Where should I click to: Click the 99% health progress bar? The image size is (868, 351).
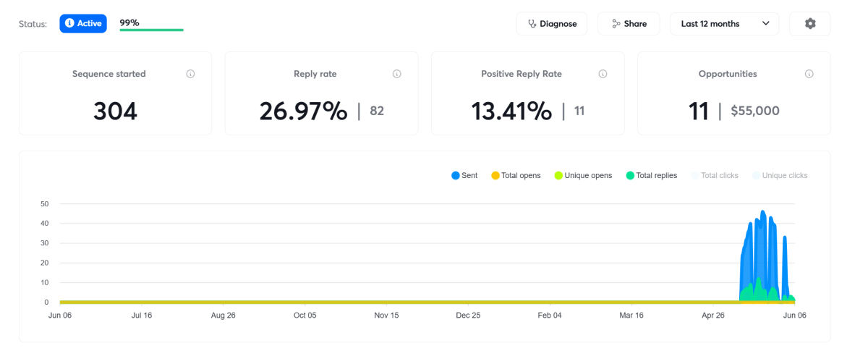point(151,30)
